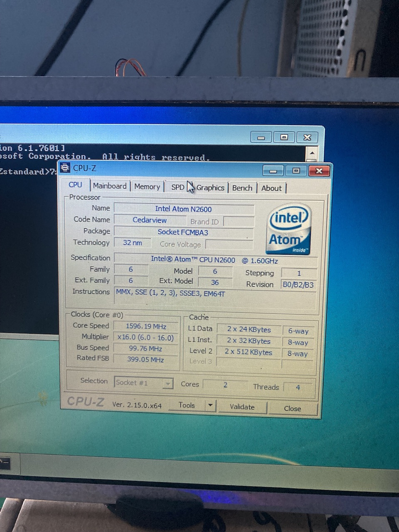Maximize the command prompt window
Screen dimensions: 399x532
pos(284,138)
